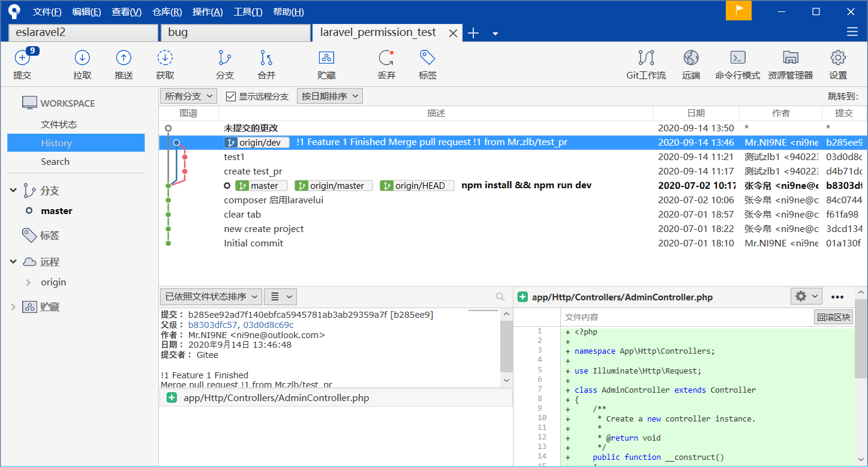This screenshot has height=467, width=868.
Task: Click the 合并 (Merge) toolbar icon
Action: coord(266,58)
